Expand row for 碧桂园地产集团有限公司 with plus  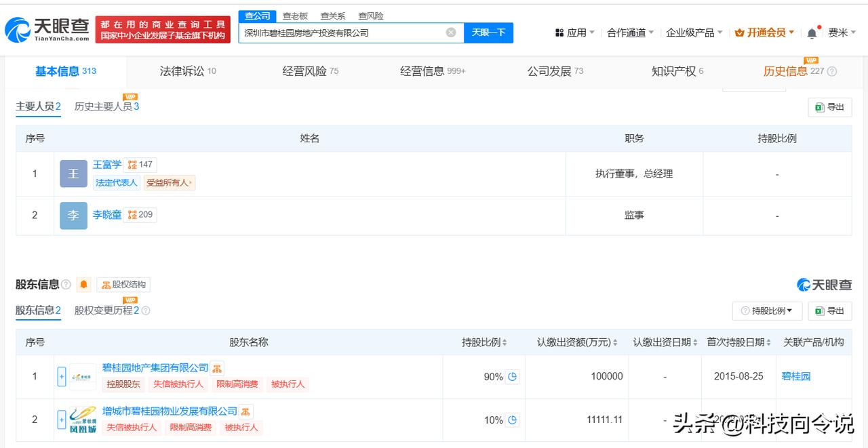tap(62, 377)
